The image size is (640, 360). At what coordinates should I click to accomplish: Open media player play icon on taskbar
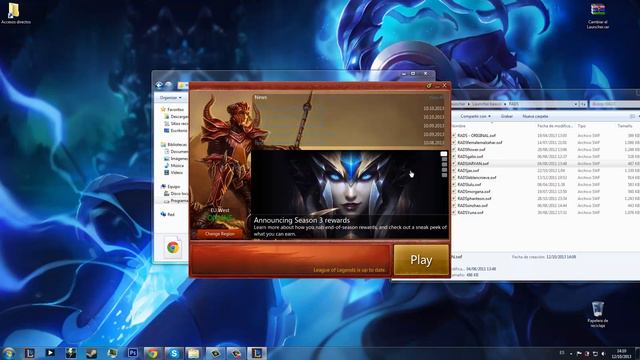[50, 353]
